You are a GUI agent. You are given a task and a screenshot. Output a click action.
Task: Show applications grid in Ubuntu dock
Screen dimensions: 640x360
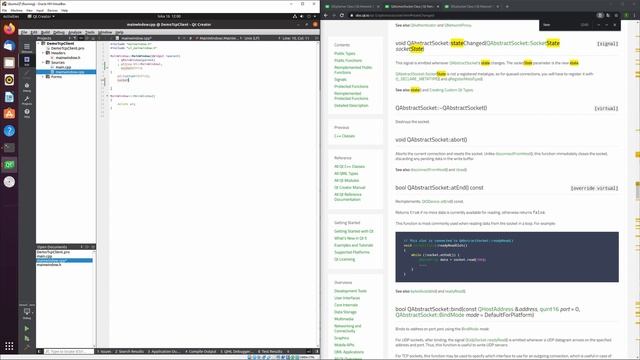(x=9, y=346)
